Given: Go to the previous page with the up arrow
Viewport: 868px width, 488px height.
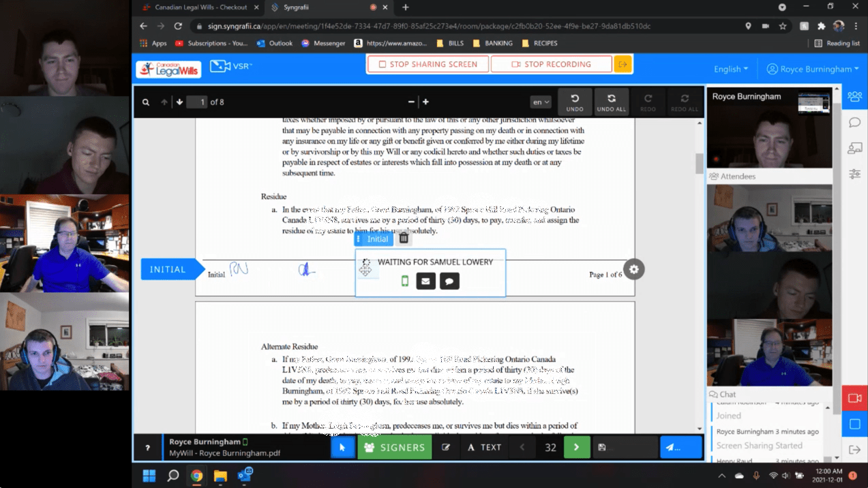Looking at the screenshot, I should (164, 102).
